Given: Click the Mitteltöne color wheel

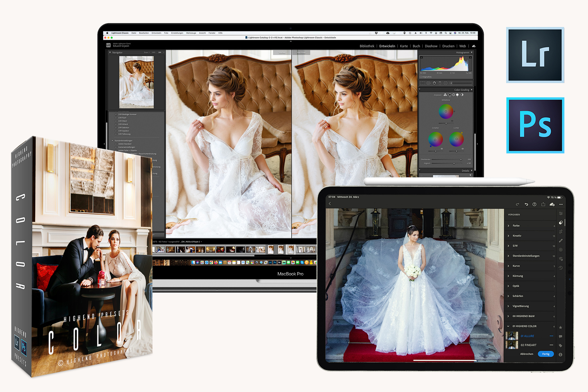Looking at the screenshot, I should (x=446, y=111).
